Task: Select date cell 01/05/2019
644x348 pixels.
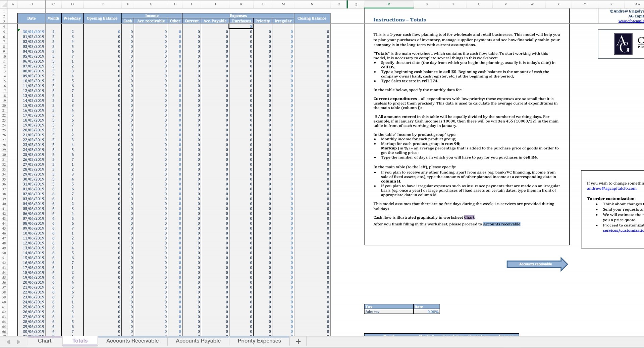Action: coord(31,37)
